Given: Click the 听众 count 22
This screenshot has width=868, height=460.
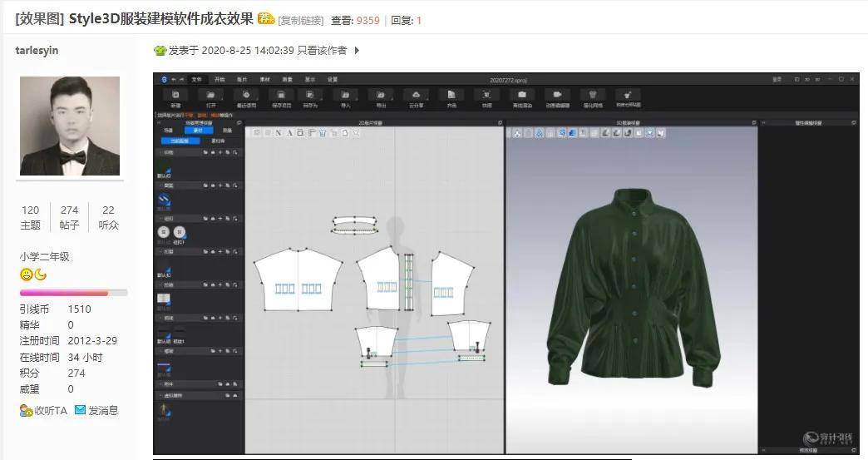Looking at the screenshot, I should [x=108, y=210].
